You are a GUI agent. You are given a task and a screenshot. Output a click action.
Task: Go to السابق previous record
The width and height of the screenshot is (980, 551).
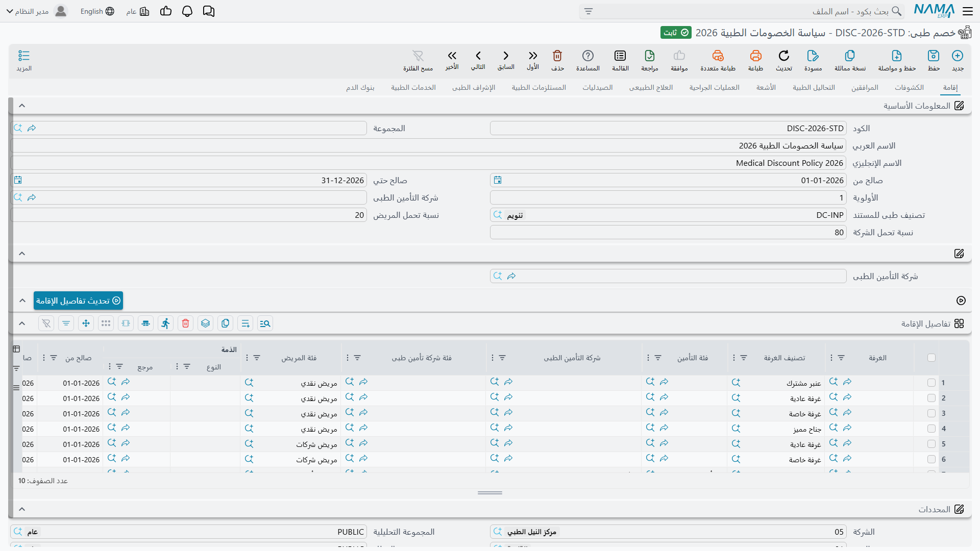[506, 56]
